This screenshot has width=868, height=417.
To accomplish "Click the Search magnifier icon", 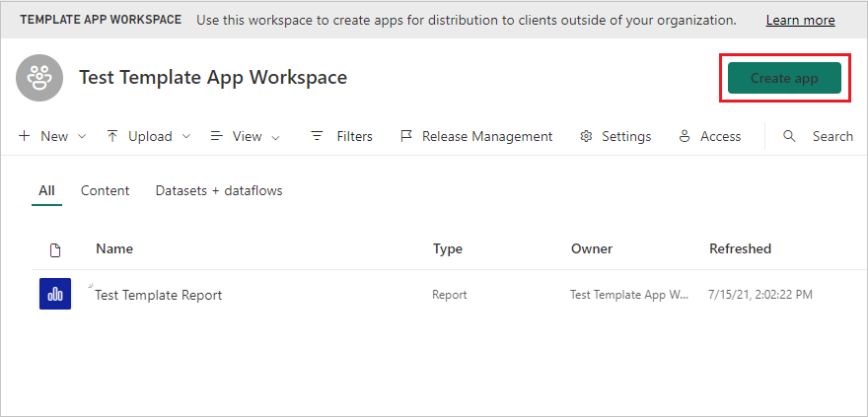I will point(789,136).
